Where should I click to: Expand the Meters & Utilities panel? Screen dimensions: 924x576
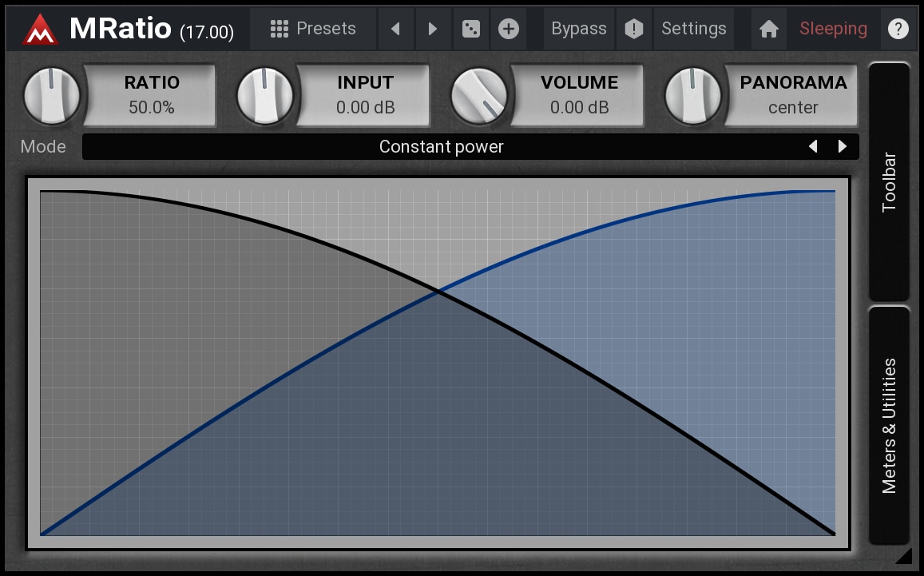(x=889, y=425)
